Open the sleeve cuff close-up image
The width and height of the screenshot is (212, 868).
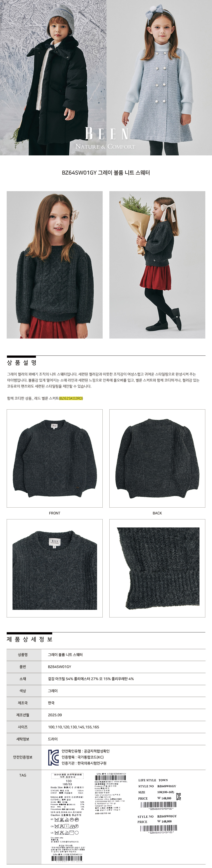click(157, 568)
